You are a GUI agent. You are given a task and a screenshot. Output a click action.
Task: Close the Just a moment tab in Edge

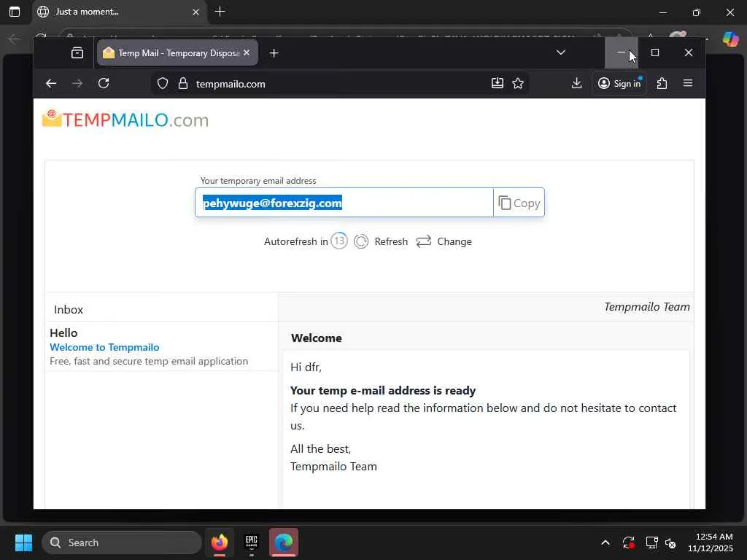click(x=196, y=12)
